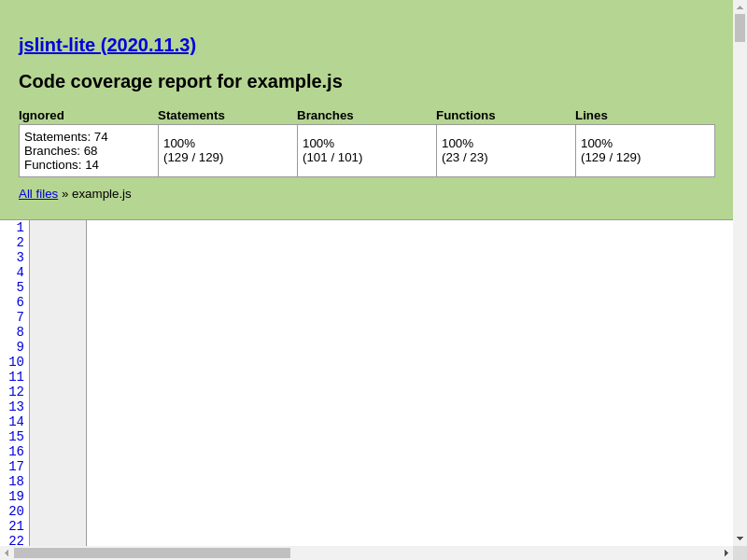Click the 'Functions' column header
This screenshot has width=747, height=560.
coord(465,115)
